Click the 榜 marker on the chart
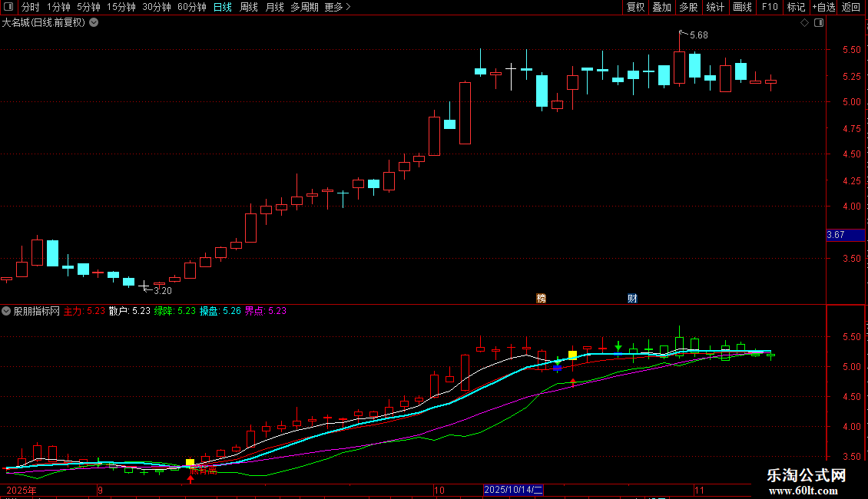 coord(542,298)
